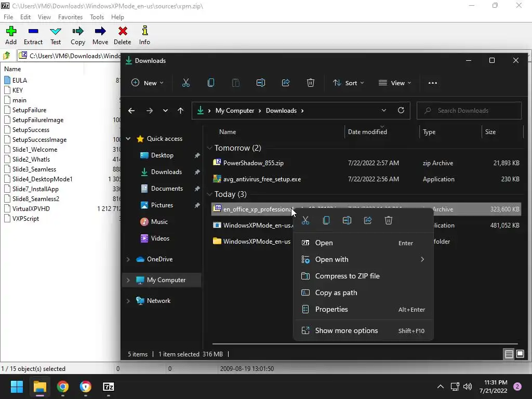Click Rename icon in the context menu
Image resolution: width=532 pixels, height=399 pixels.
(347, 220)
